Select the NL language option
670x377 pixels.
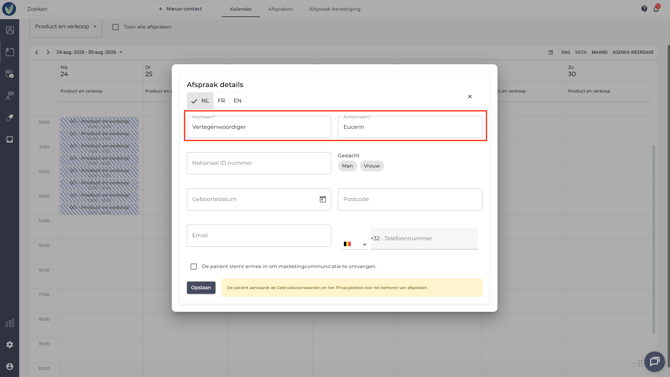(200, 101)
